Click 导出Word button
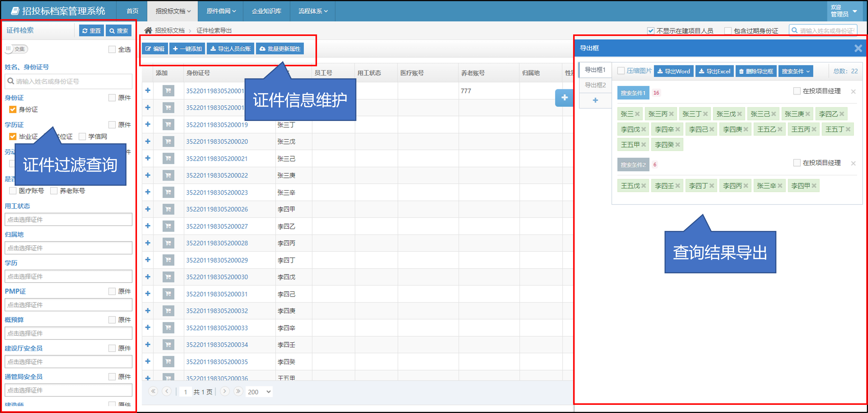 click(x=674, y=71)
